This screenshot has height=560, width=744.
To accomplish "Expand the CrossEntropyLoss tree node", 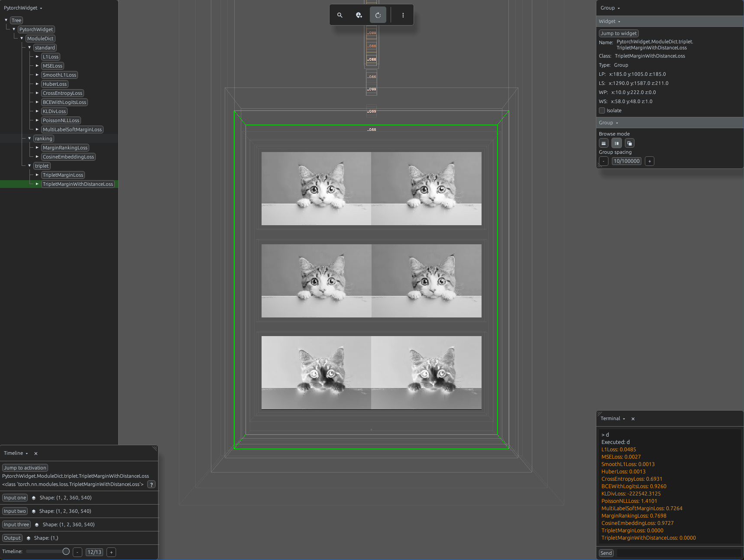I will coord(37,93).
